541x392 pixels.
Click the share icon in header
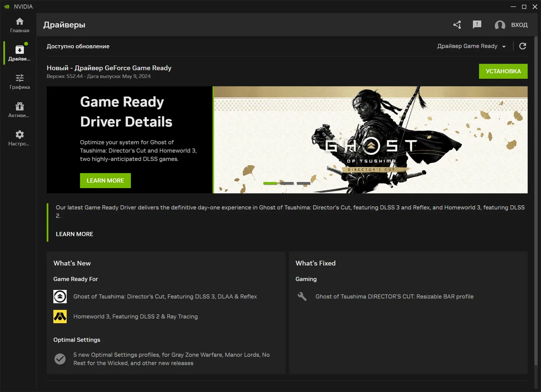[x=457, y=24]
